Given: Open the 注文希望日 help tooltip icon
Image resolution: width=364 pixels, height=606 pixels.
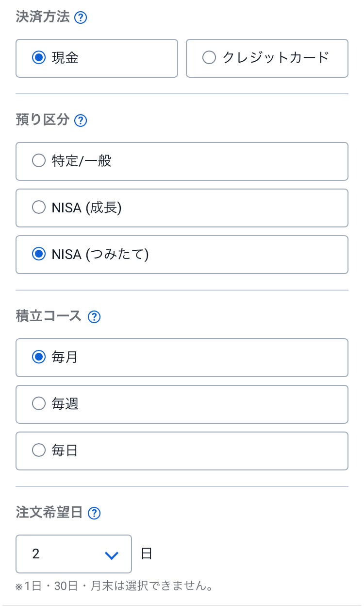Looking at the screenshot, I should (95, 513).
